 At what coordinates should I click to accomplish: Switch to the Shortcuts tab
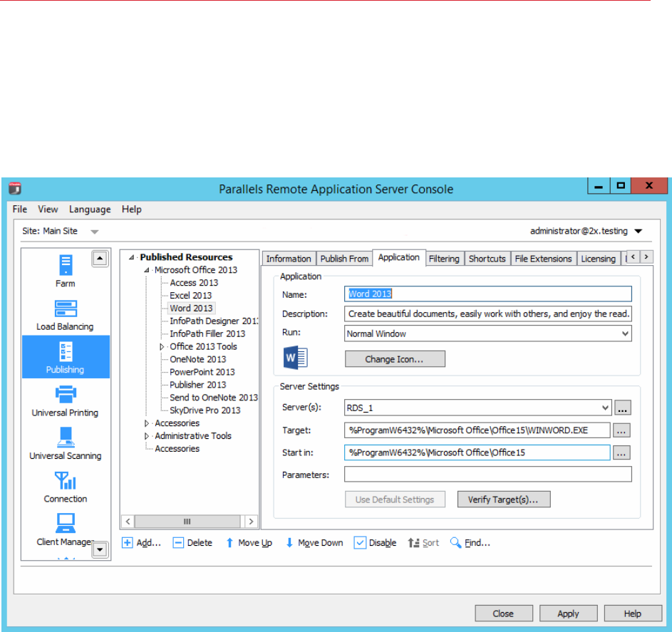pyautogui.click(x=487, y=259)
